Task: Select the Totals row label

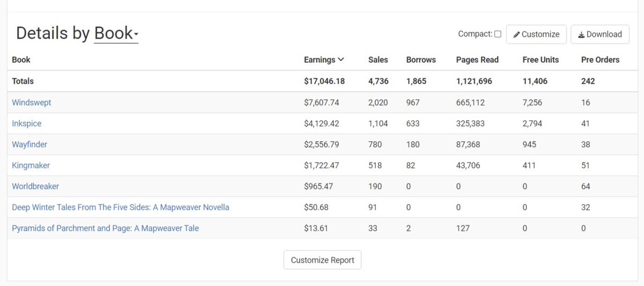Action: coord(23,81)
